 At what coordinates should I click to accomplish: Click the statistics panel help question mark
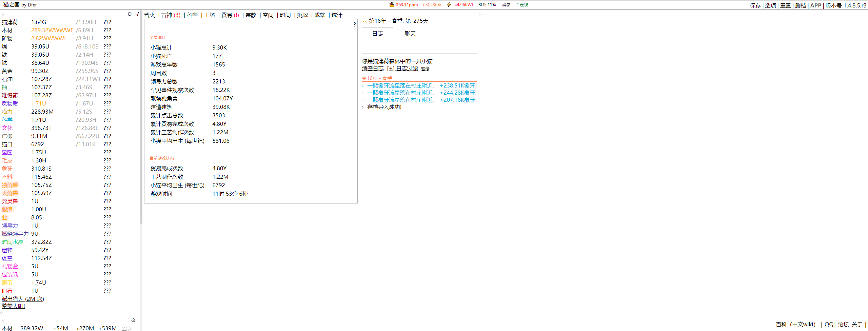pyautogui.click(x=354, y=24)
